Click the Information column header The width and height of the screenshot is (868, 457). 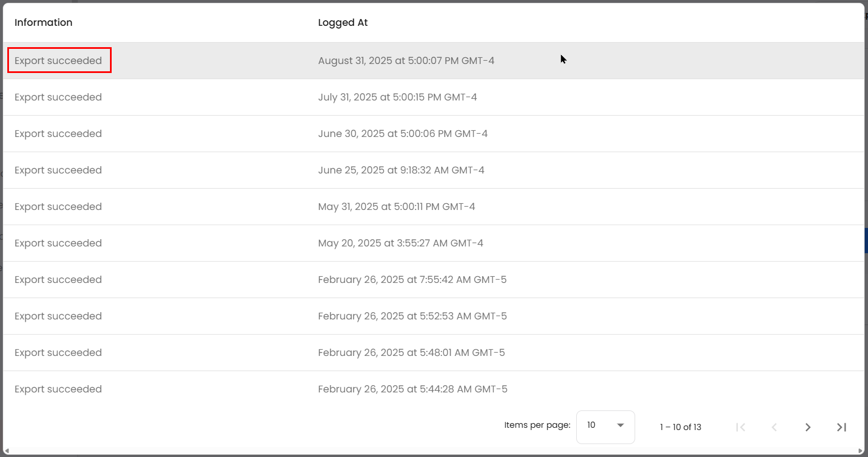43,22
